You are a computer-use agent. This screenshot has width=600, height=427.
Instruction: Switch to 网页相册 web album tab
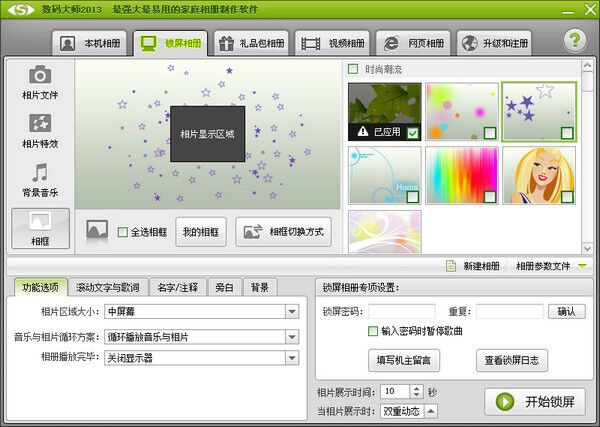414,43
